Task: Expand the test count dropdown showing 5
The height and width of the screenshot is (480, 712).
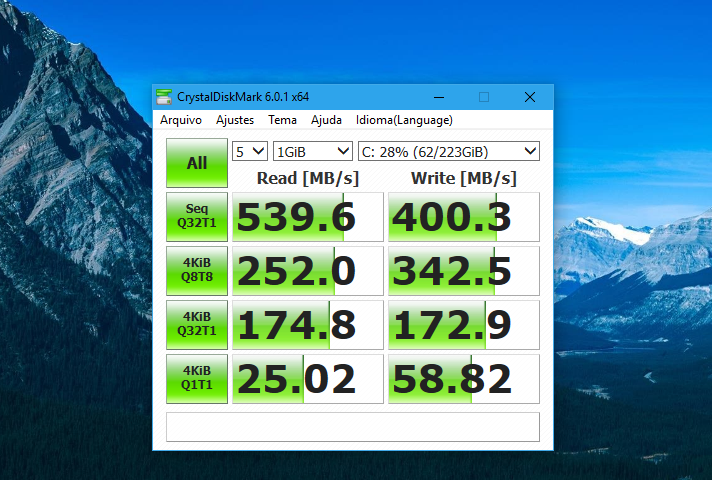Action: 250,151
